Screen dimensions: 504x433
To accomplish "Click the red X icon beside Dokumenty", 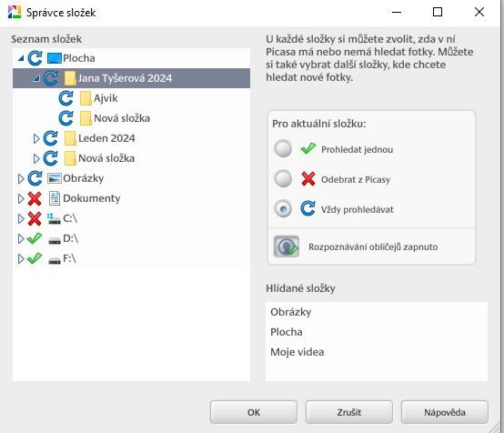I will (x=35, y=198).
